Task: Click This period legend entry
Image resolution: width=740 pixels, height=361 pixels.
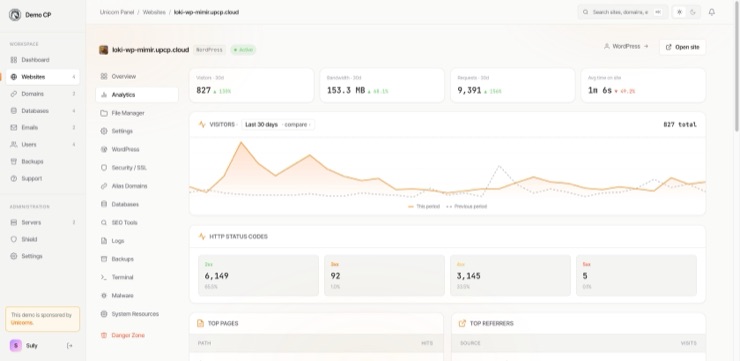Action: [x=424, y=207]
